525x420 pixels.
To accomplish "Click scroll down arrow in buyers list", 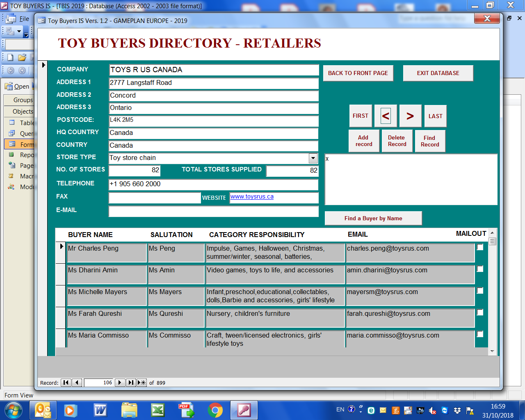I will pyautogui.click(x=492, y=352).
